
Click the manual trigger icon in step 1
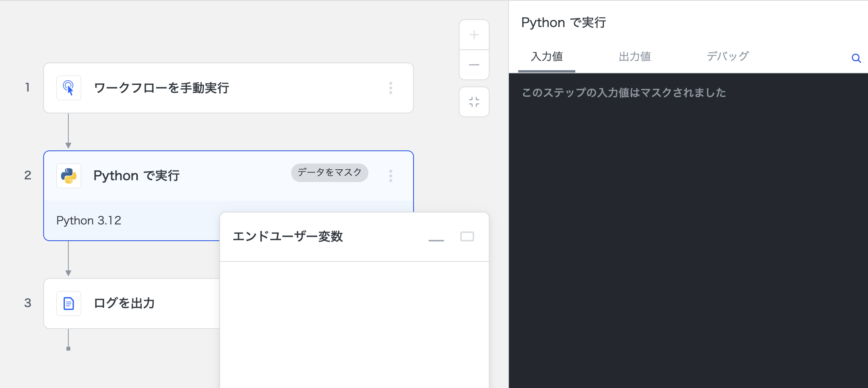coord(69,88)
